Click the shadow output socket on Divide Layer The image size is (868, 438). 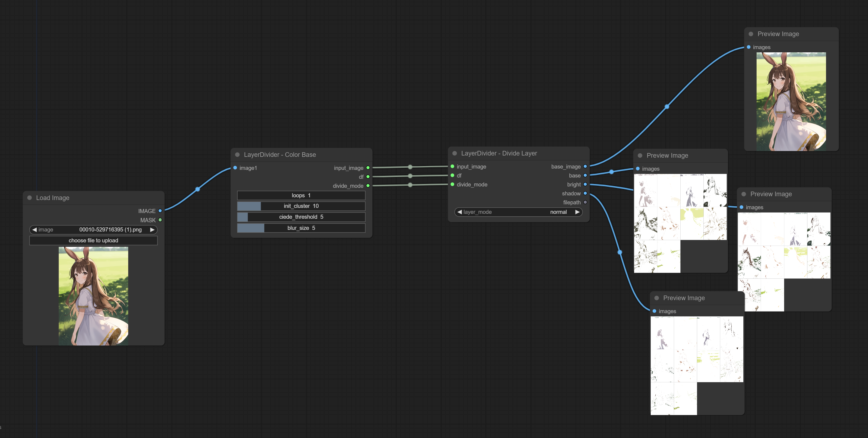(x=585, y=193)
